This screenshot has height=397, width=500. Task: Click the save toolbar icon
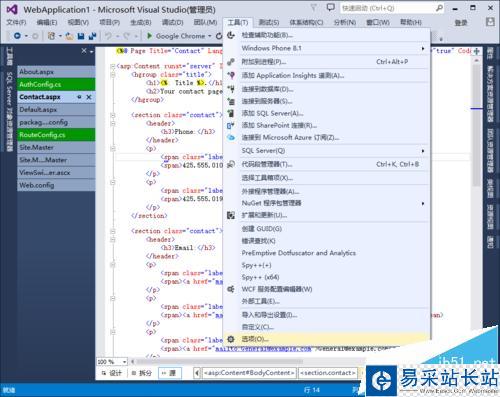81,36
